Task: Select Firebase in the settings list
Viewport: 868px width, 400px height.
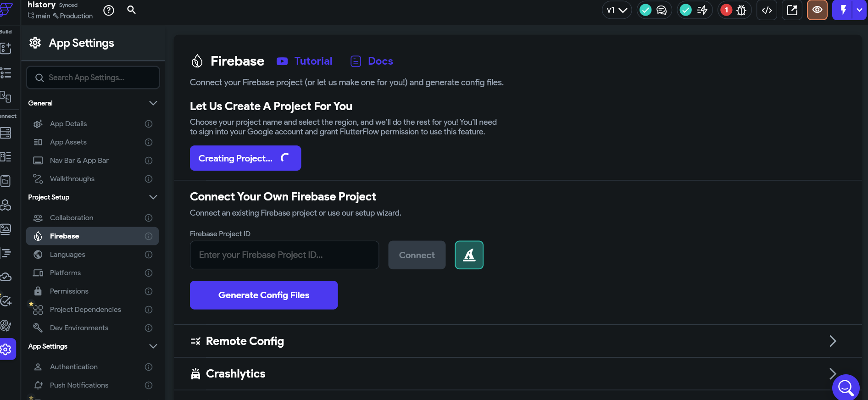Action: point(93,236)
